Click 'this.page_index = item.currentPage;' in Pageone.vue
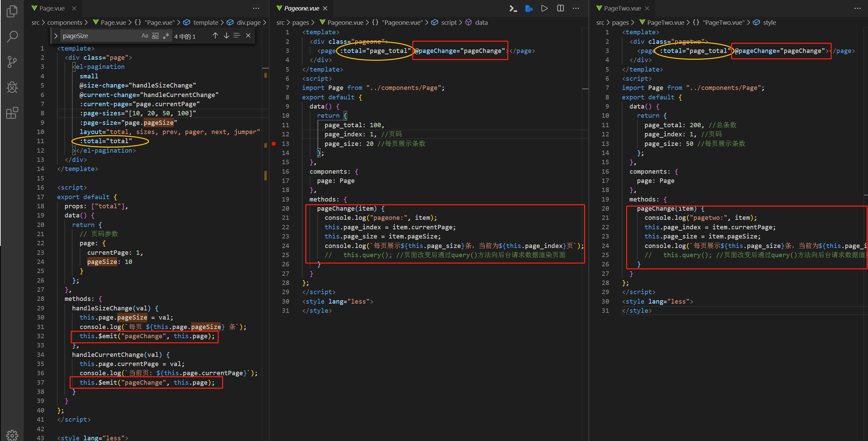This screenshot has height=441, width=868. coord(390,227)
